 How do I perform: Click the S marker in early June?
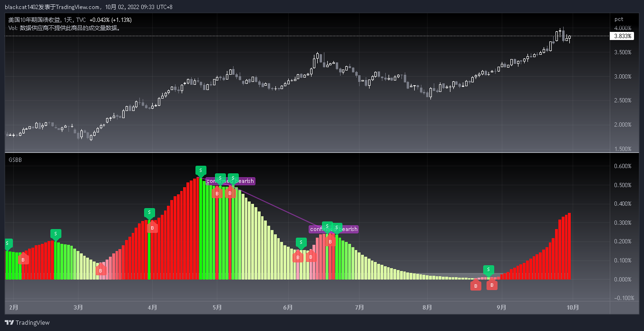(301, 243)
